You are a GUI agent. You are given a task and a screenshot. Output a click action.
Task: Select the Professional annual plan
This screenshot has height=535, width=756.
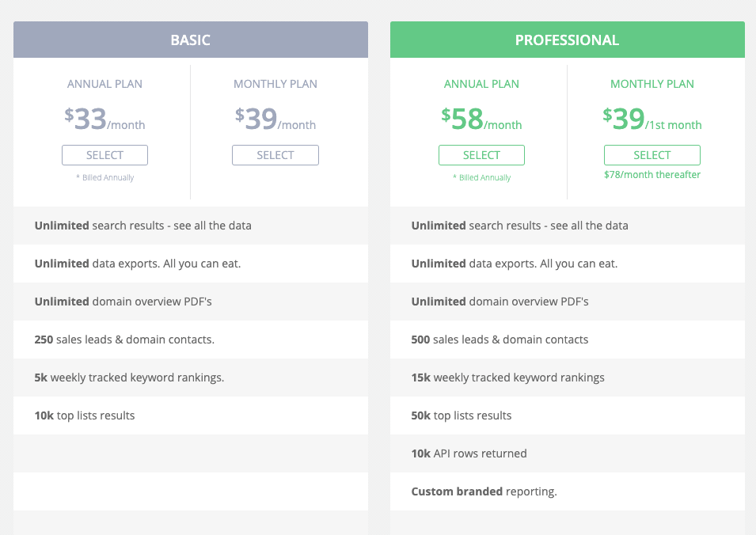[x=481, y=155]
